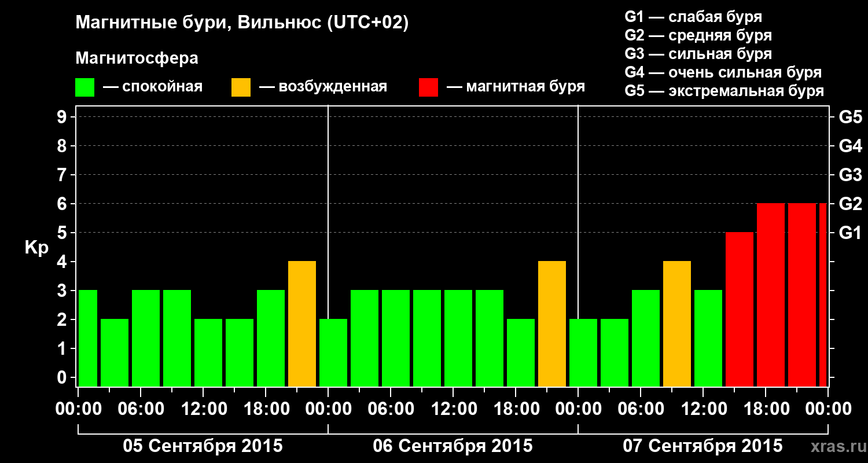Click the green calm-magnetosphere legend swatch
Image resolution: width=868 pixels, height=463 pixels.
tap(85, 87)
